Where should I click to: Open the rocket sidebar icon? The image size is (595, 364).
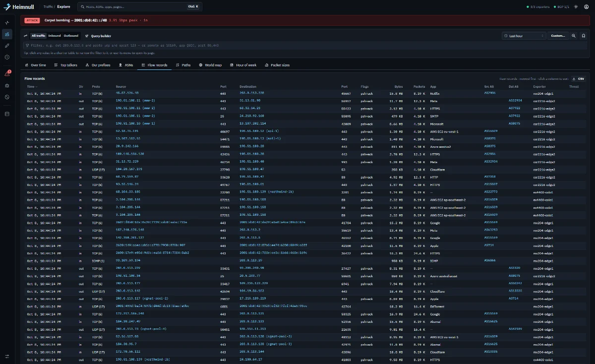(7, 46)
